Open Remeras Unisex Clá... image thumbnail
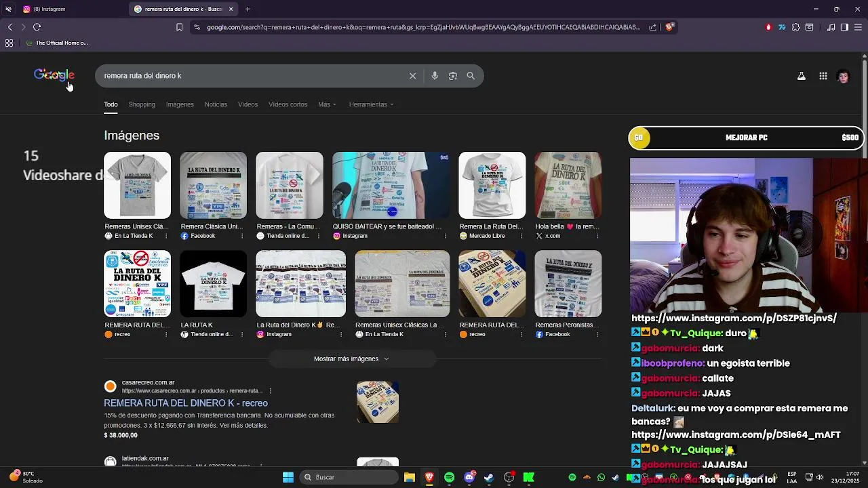Image resolution: width=868 pixels, height=488 pixels. pos(137,186)
